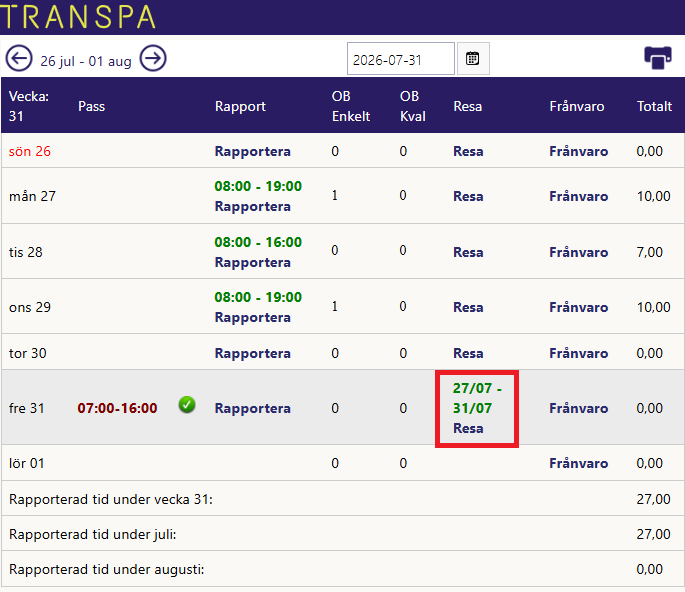This screenshot has width=685, height=592.
Task: Click Resa link for tis 28
Action: click(x=468, y=252)
